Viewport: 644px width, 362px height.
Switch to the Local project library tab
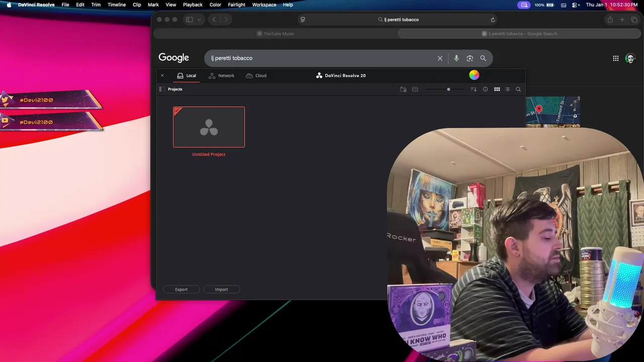tap(187, 75)
